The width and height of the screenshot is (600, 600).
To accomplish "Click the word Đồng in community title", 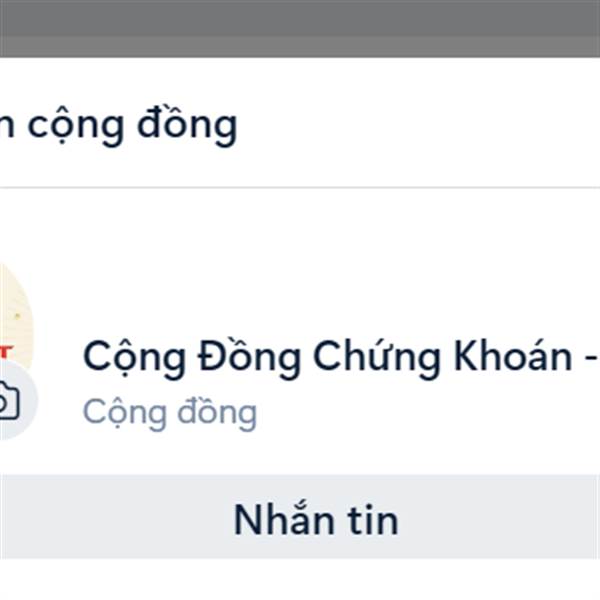I will click(x=249, y=357).
